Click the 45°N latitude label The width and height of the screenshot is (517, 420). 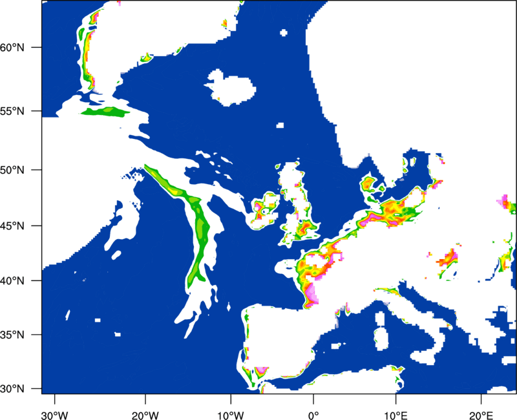(x=12, y=226)
